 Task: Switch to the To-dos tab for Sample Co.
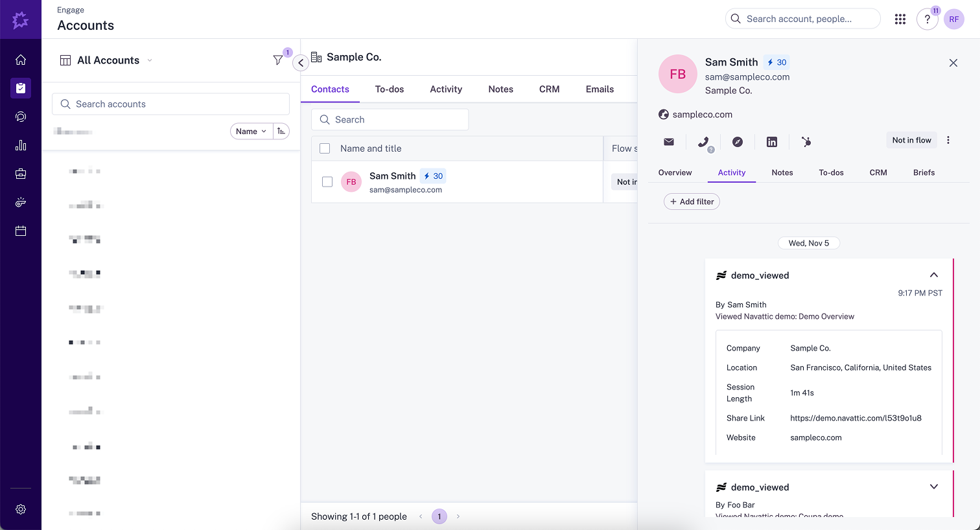[390, 89]
